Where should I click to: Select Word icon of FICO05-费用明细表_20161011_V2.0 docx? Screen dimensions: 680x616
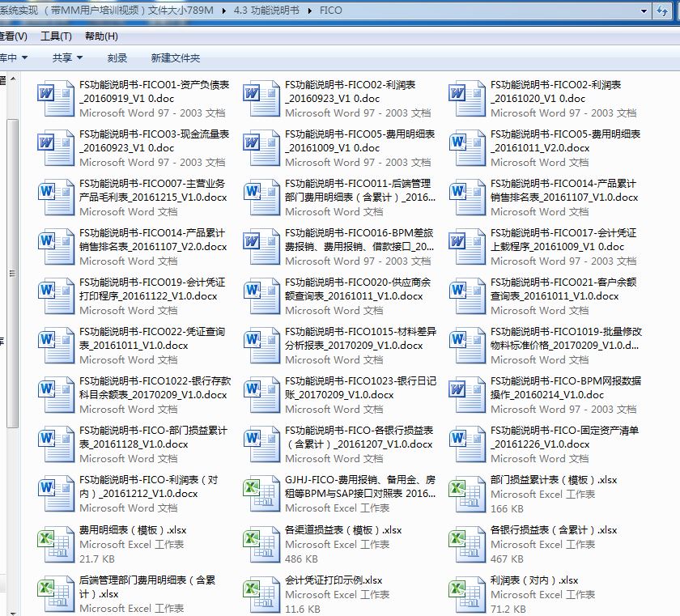[x=466, y=148]
